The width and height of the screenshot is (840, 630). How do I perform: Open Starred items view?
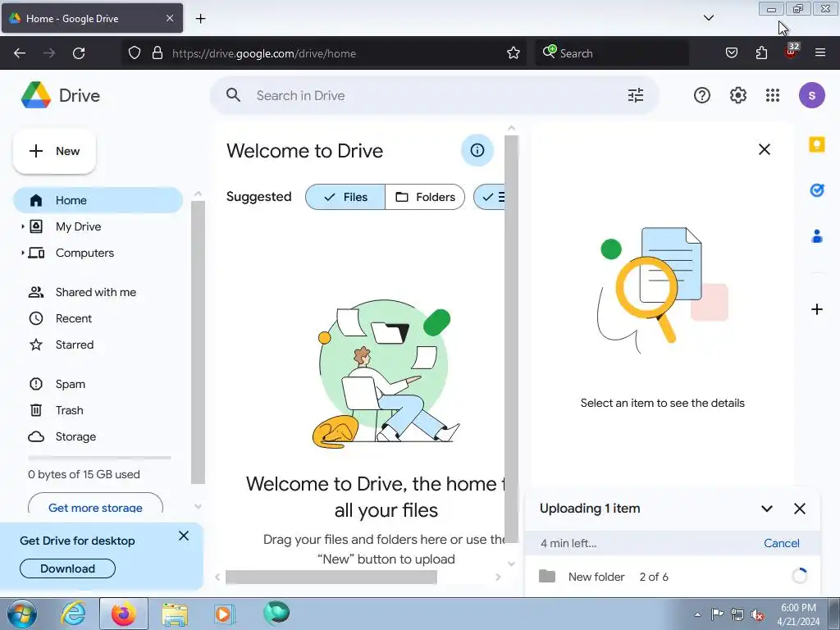(98, 345)
